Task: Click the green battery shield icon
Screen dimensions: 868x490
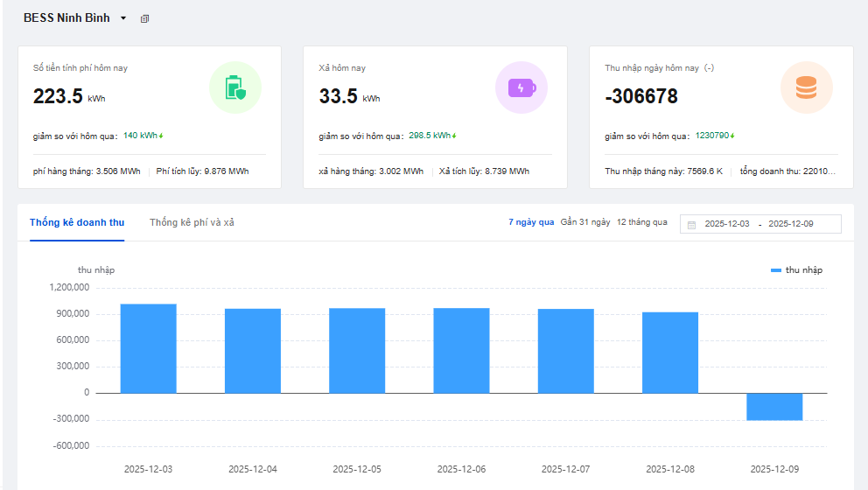Action: [x=234, y=87]
